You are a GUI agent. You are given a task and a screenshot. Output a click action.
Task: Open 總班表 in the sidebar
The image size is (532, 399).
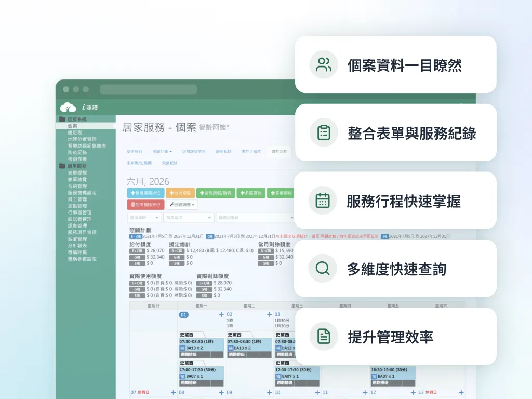click(75, 132)
